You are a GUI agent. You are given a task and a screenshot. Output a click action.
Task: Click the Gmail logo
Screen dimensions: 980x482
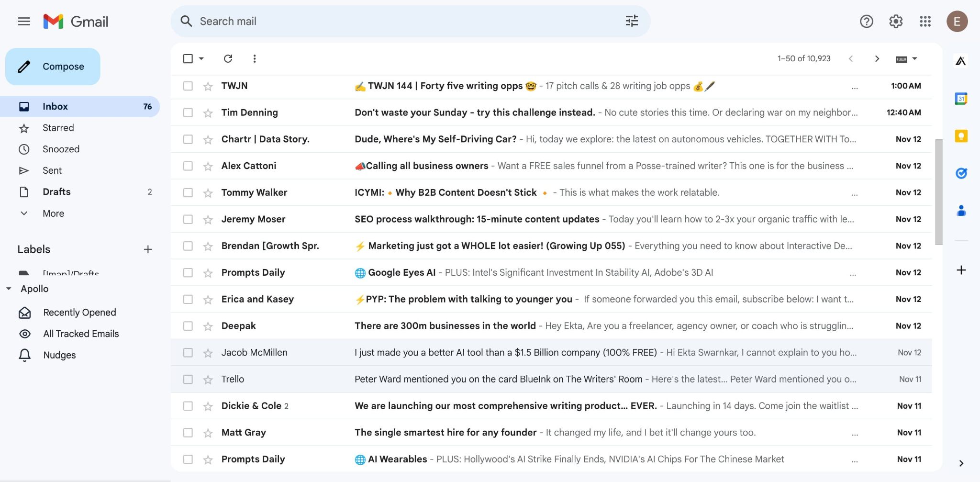76,21
